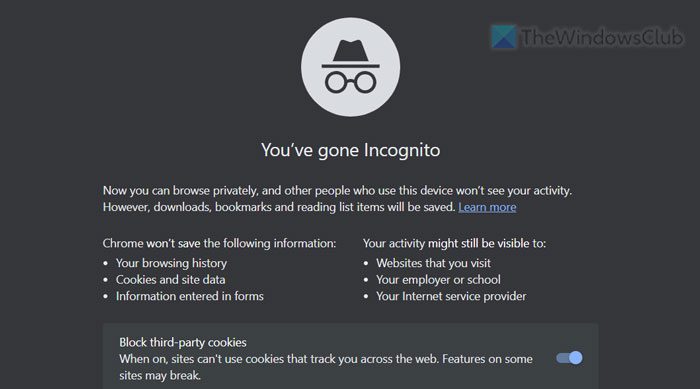Click the glasses in the Incognito icon
Viewport: 700px width, 389px height.
click(x=350, y=83)
